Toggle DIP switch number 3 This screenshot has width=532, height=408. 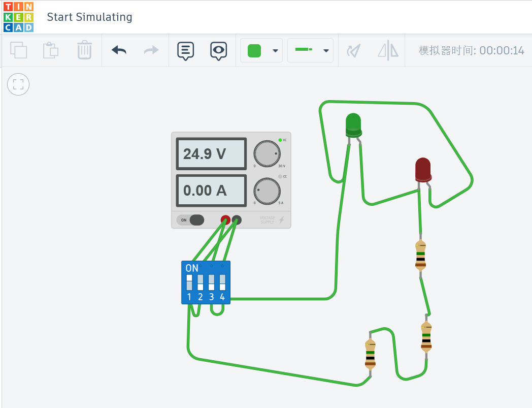pyautogui.click(x=211, y=283)
